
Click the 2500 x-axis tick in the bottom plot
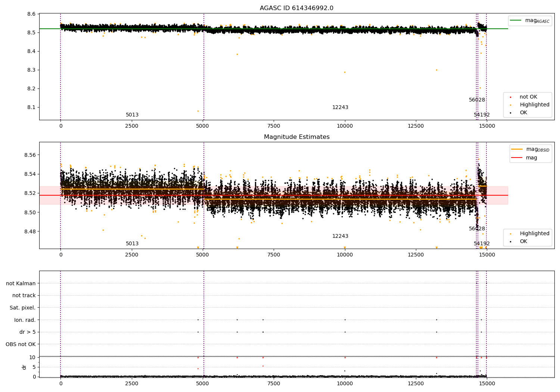pos(132,384)
